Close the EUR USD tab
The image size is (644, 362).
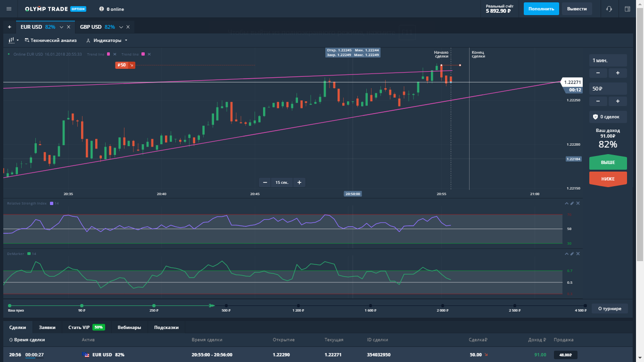69,27
